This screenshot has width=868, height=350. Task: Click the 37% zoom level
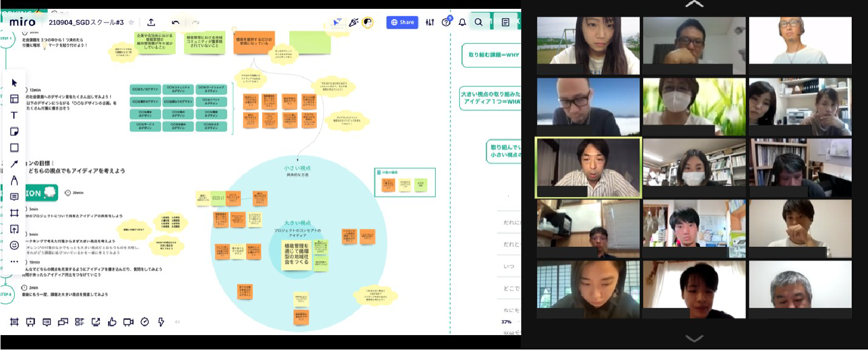(506, 322)
